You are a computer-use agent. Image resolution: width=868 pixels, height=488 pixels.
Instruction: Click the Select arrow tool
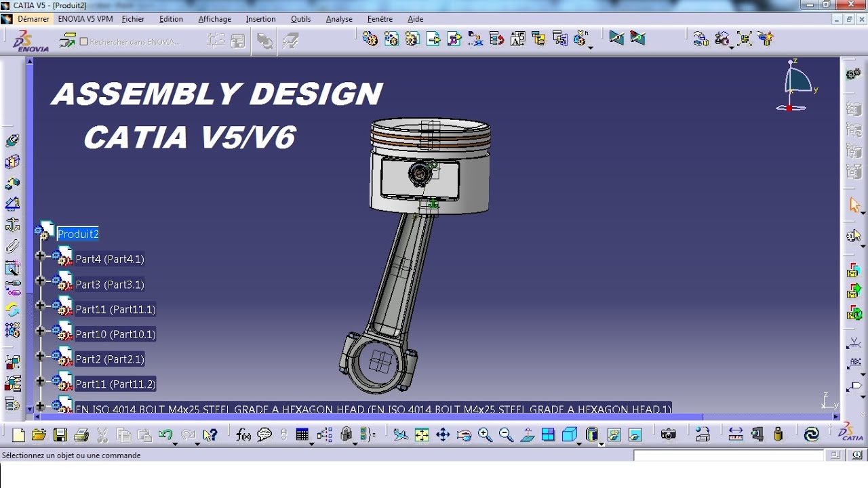pos(854,204)
